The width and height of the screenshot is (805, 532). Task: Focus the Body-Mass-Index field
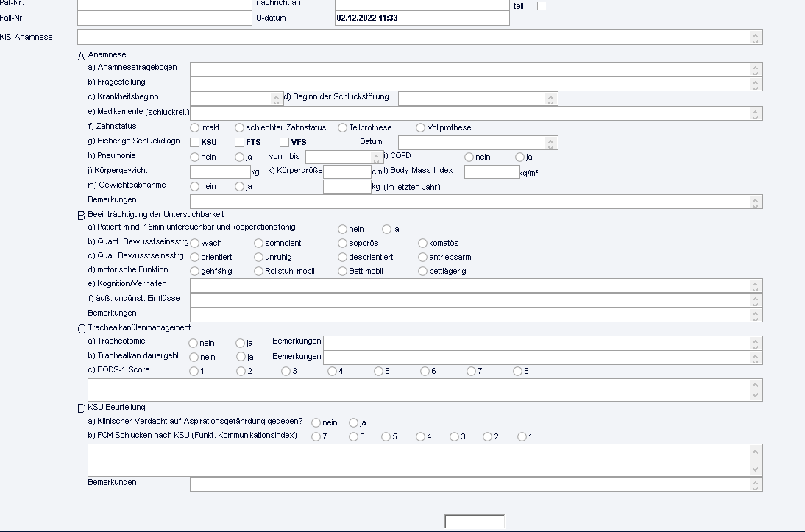point(492,171)
